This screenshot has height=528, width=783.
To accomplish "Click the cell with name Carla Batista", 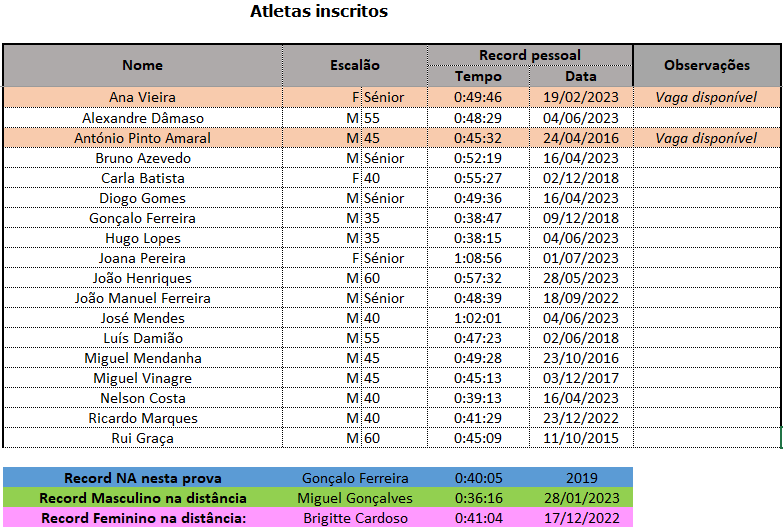I will click(x=142, y=178).
